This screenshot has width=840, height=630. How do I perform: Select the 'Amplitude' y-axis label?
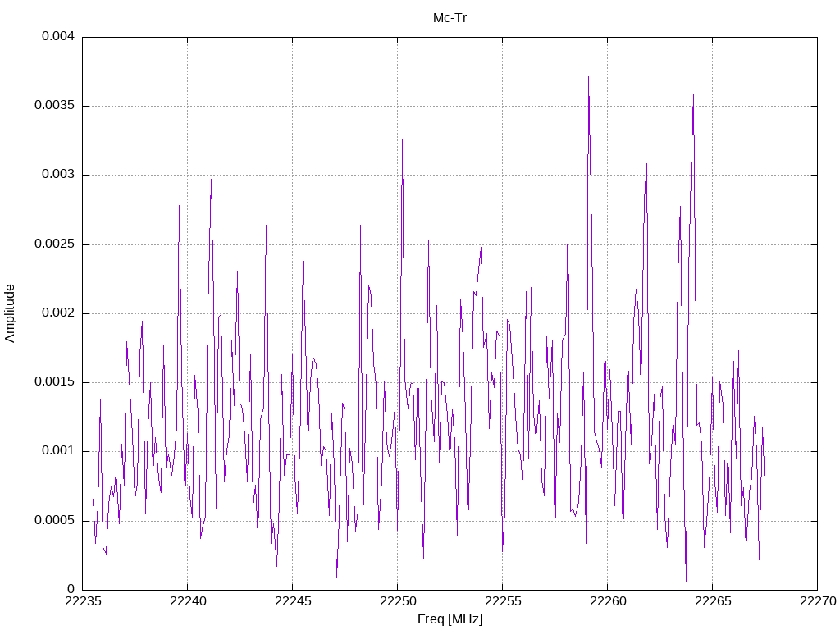point(10,313)
